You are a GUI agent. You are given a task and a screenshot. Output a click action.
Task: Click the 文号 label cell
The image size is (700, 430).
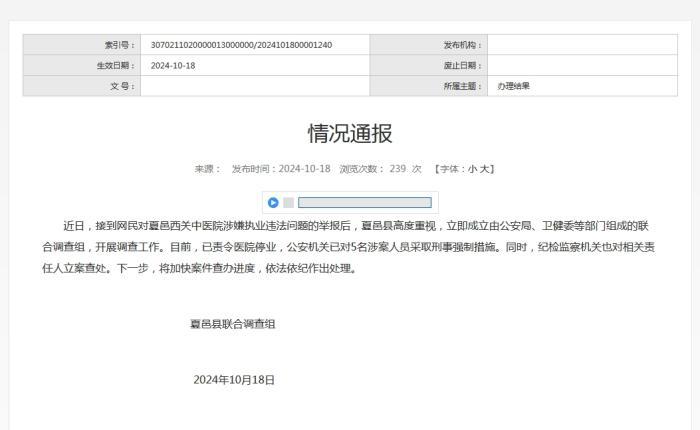pyautogui.click(x=82, y=86)
